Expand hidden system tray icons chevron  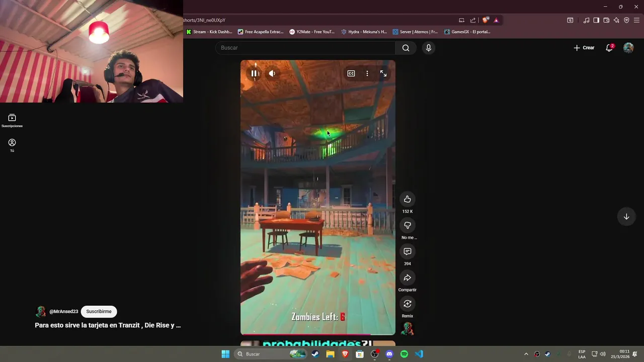point(526,354)
